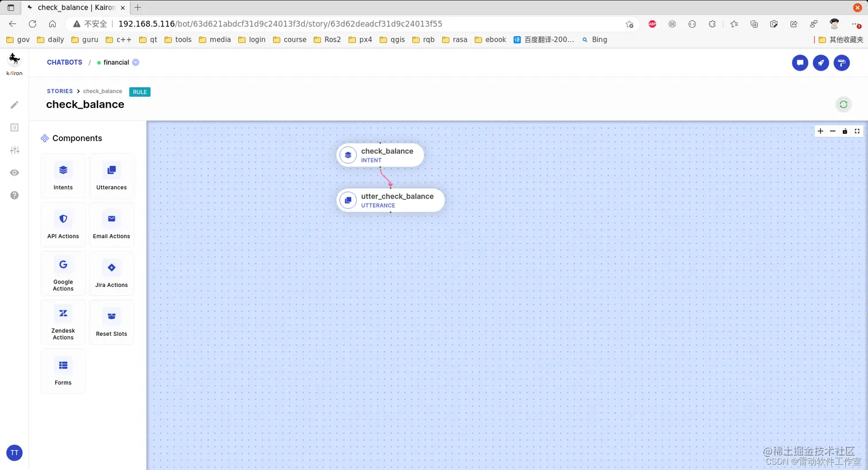Open the 其他收藏夹 bookmarks folder

coord(841,40)
